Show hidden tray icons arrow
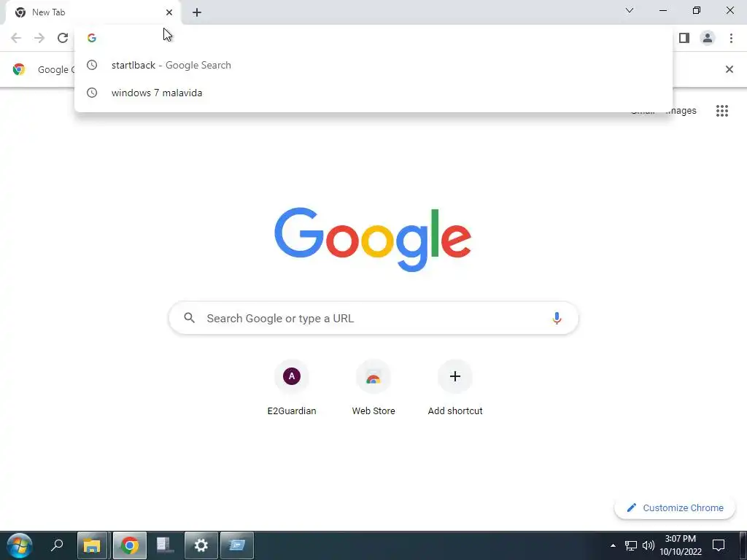 (x=613, y=545)
